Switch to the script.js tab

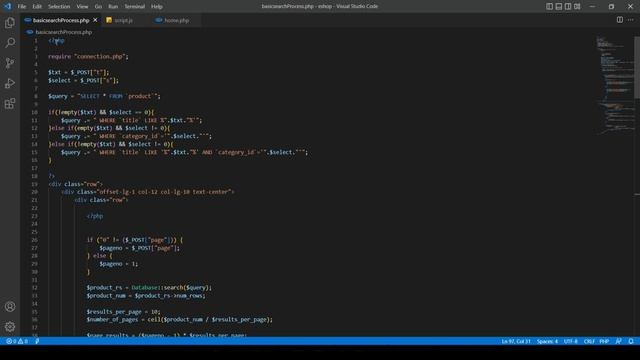pyautogui.click(x=123, y=20)
